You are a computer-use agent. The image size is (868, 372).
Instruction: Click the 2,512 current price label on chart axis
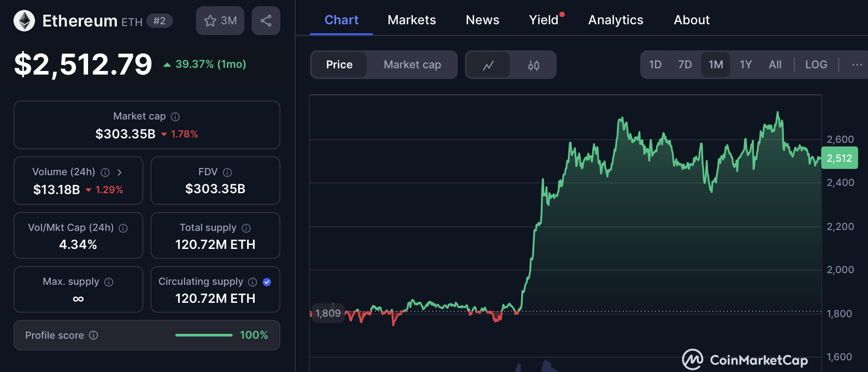[839, 158]
